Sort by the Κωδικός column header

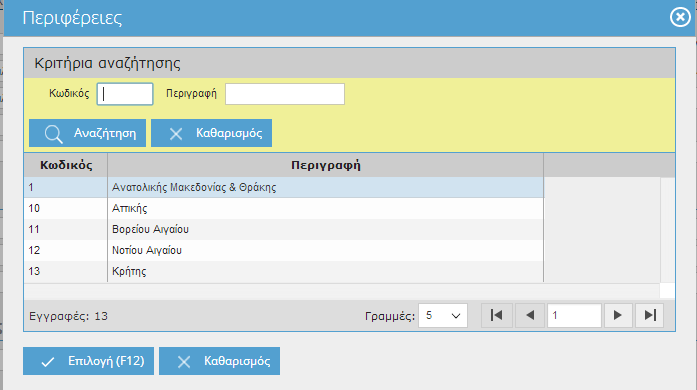tap(66, 165)
